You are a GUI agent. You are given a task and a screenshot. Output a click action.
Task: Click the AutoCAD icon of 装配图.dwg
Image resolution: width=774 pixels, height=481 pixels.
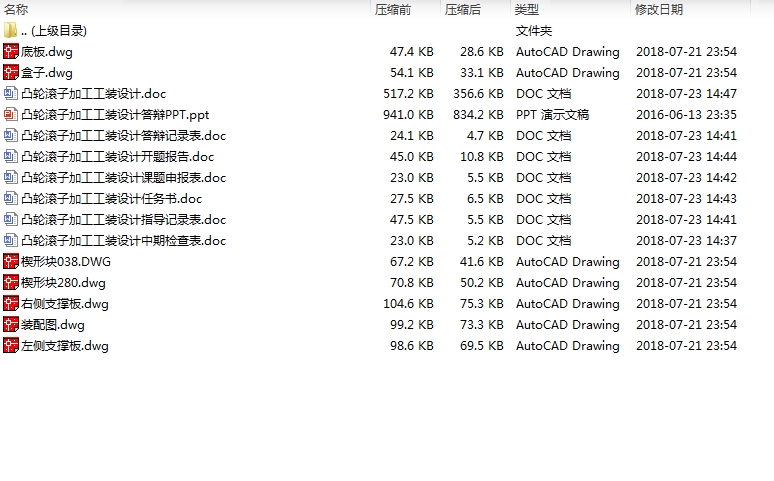10,324
